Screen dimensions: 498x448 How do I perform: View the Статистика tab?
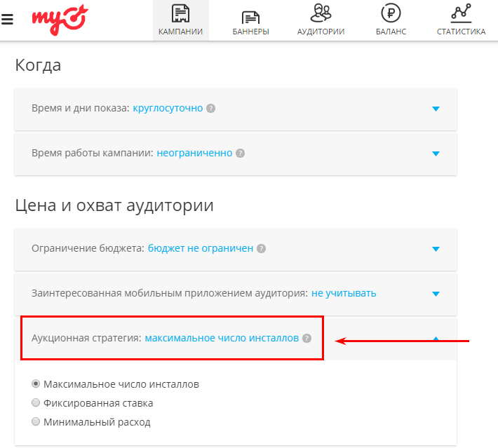coord(461,20)
